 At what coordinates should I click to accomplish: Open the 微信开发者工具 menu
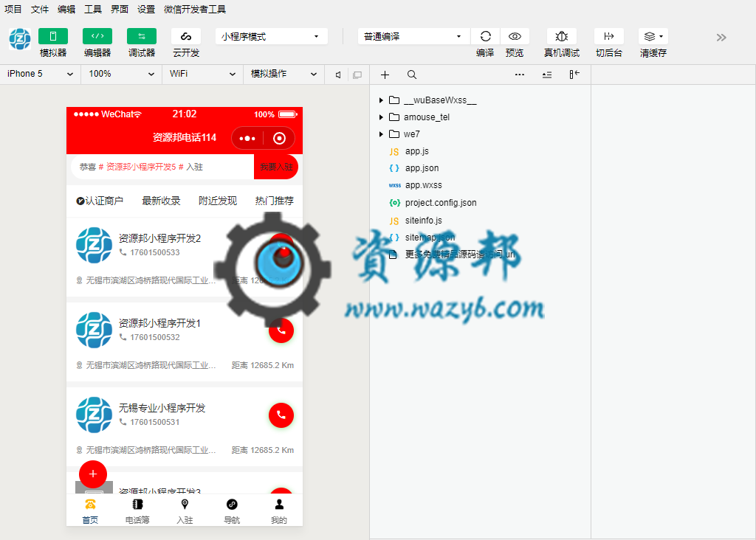click(195, 9)
